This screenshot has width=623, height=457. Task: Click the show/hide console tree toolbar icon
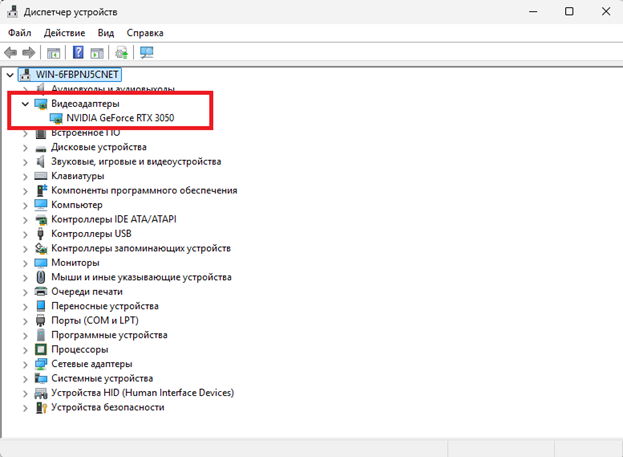point(54,52)
